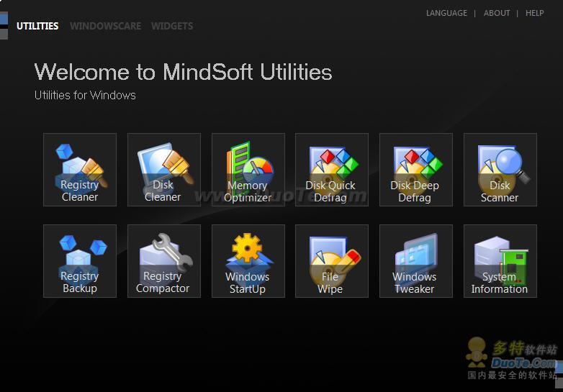This screenshot has height=392, width=563.
Task: Open the Registry Cleaner tool
Action: (80, 170)
